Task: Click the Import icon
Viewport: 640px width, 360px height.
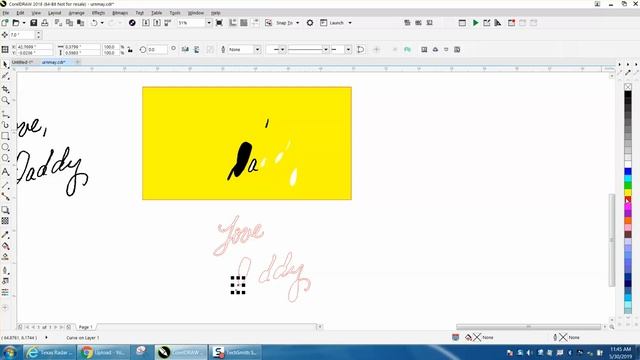Action: pyautogui.click(x=146, y=23)
